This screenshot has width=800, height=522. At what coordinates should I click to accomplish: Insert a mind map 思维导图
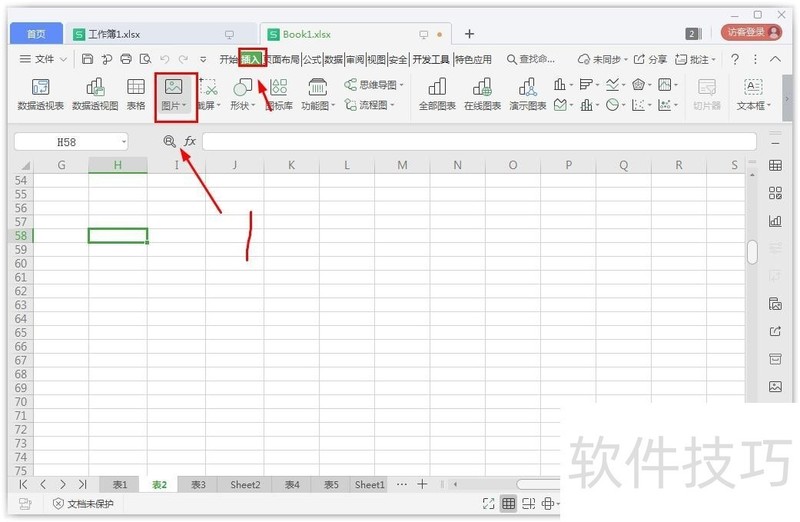pyautogui.click(x=373, y=85)
